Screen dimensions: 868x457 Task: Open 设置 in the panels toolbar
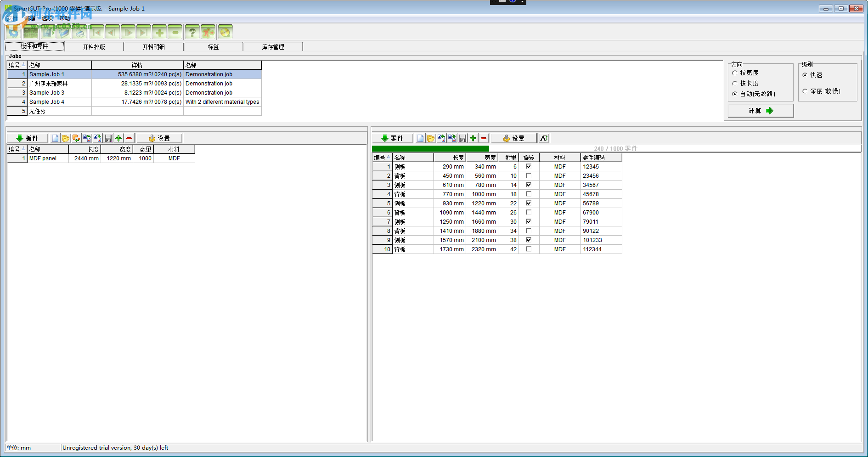tap(159, 138)
